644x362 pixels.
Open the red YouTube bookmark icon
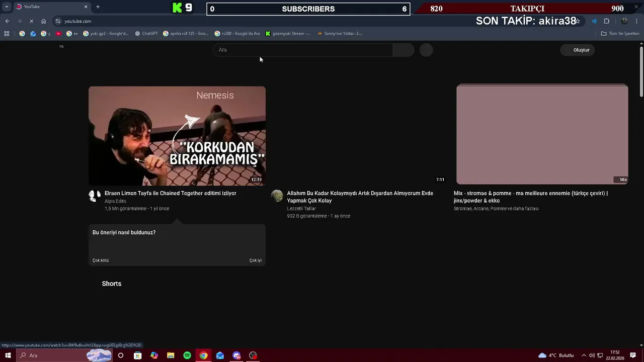58,34
